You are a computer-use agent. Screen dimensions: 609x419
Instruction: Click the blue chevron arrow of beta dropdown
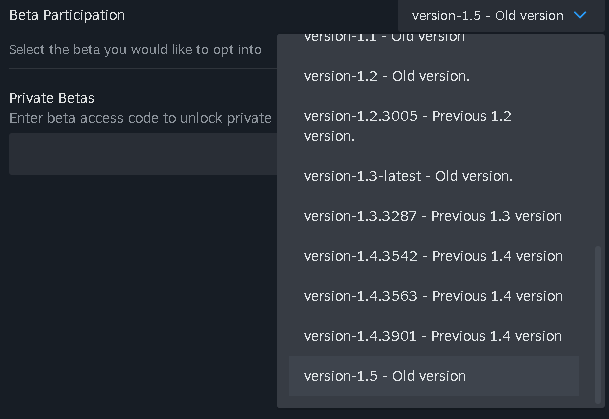point(580,16)
